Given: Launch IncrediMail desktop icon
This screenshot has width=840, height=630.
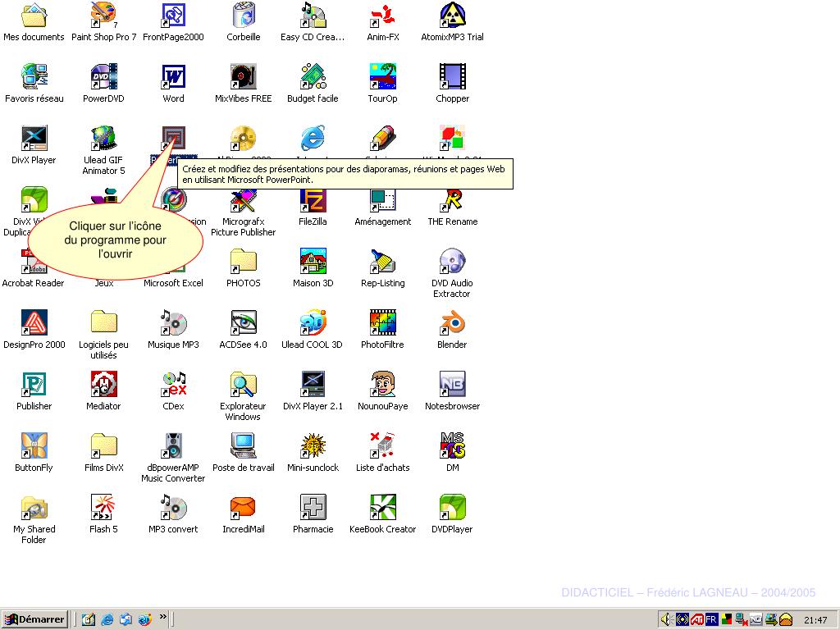Looking at the screenshot, I should (244, 507).
